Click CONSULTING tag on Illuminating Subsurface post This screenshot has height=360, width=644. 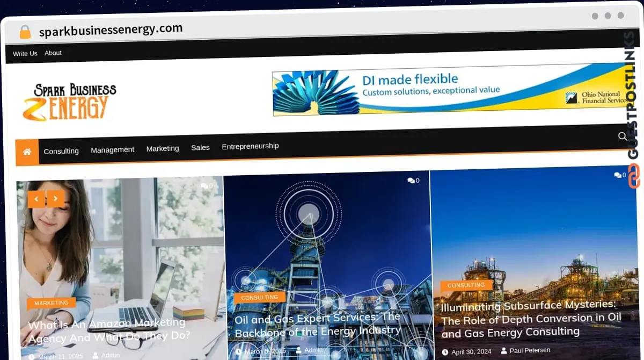(466, 285)
